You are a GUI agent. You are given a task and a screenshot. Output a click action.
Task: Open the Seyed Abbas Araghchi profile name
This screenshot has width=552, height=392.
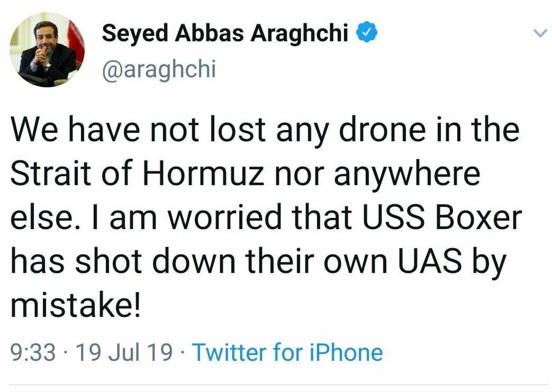coord(225,33)
